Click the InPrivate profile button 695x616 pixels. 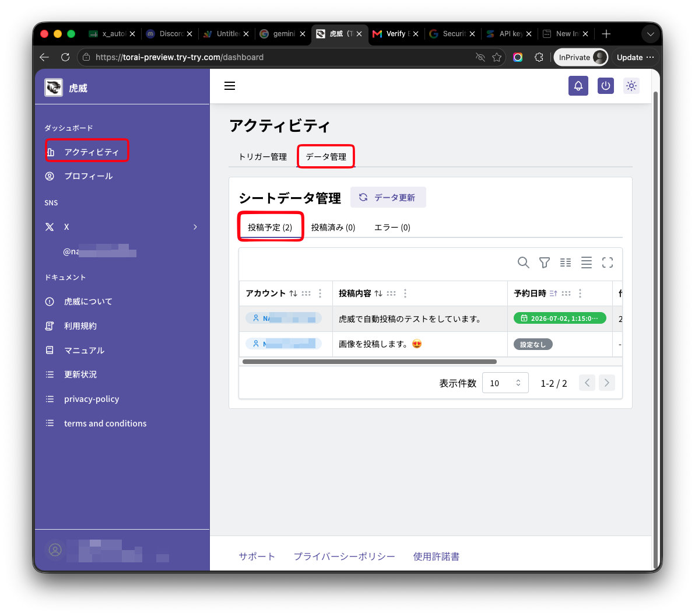point(581,57)
